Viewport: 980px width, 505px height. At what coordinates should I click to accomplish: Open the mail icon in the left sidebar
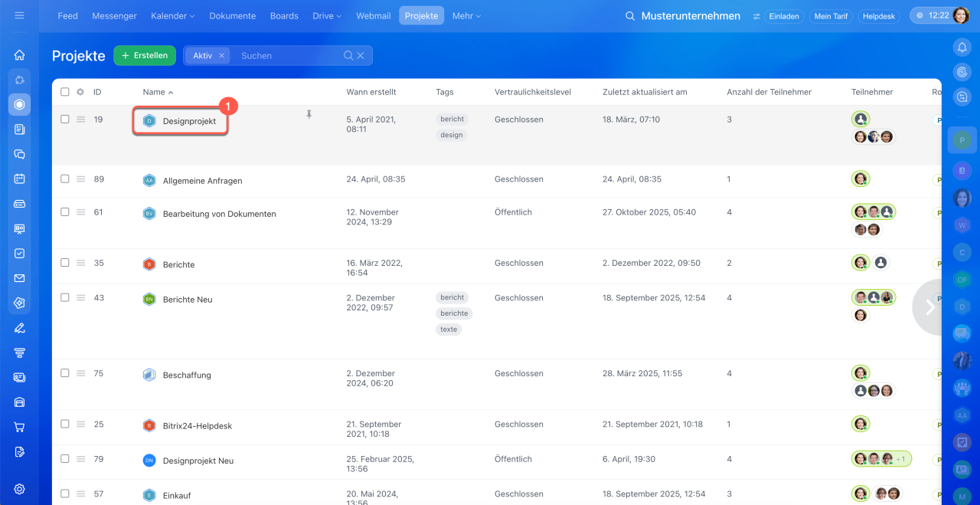19,278
